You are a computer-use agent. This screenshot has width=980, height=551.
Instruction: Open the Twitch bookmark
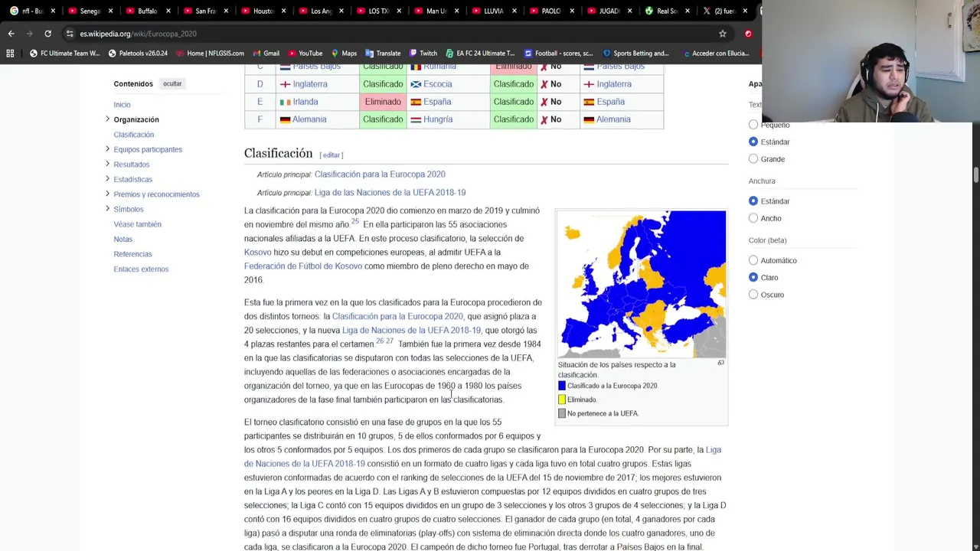pos(423,54)
